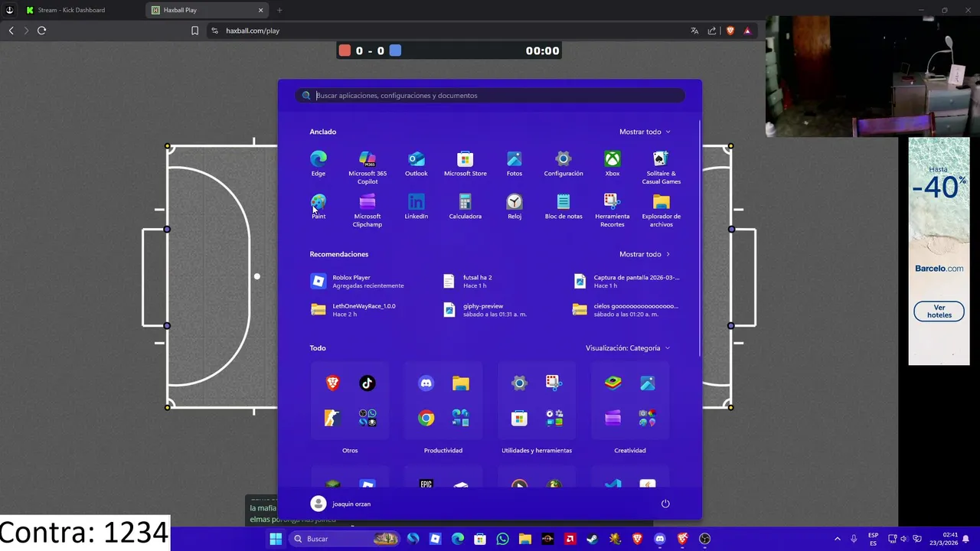
Task: Open the Microsoft Store pinned app
Action: point(465,163)
